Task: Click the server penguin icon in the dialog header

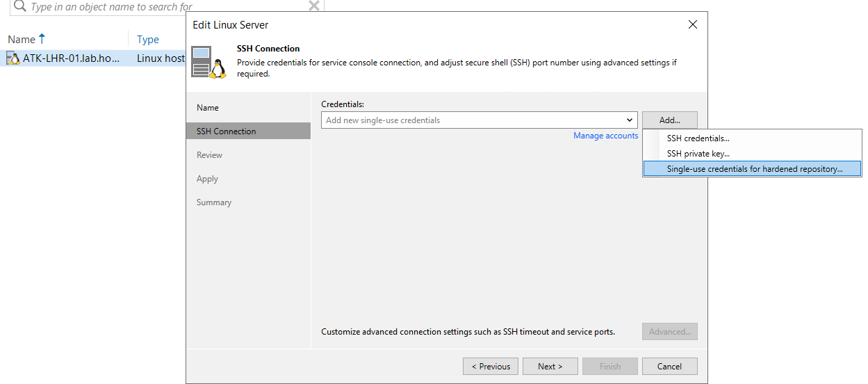Action: [x=210, y=62]
